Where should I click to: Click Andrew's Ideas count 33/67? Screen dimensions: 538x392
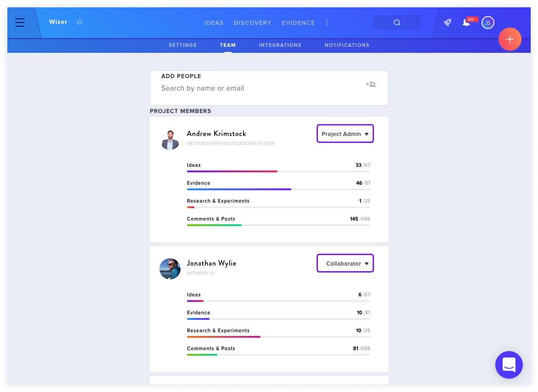coord(362,165)
